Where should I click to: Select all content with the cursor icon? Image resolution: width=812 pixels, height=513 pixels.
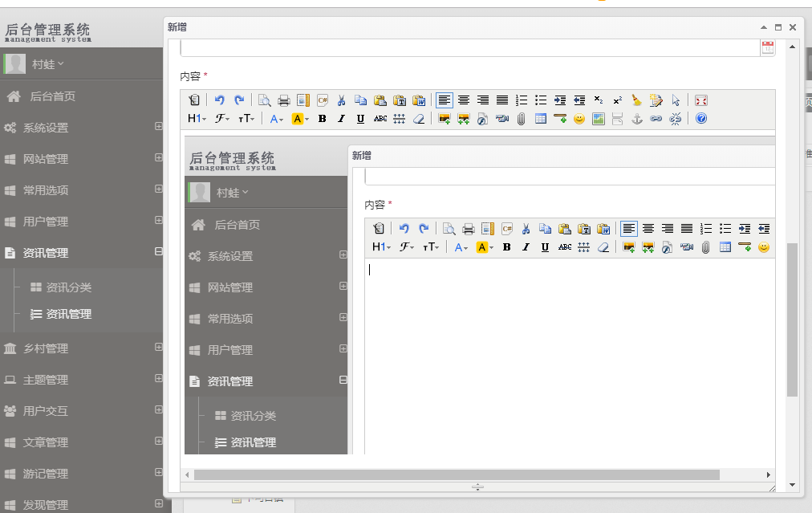coord(676,100)
